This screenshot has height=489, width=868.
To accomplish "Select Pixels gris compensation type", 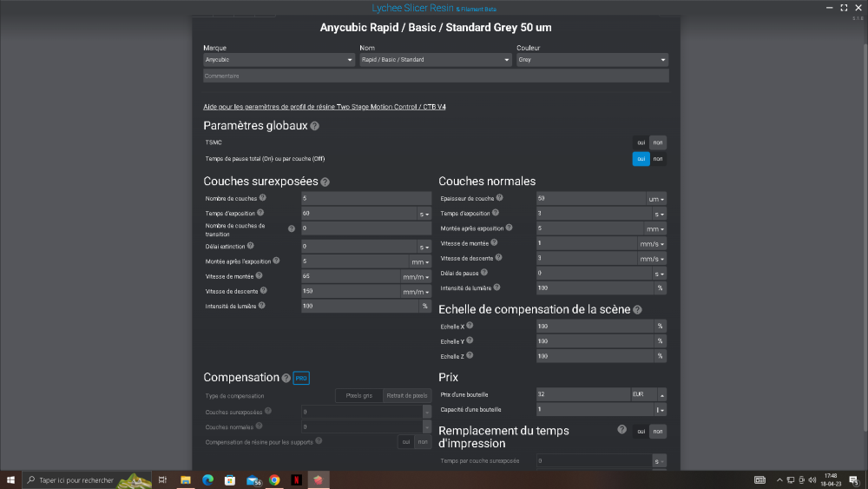I will point(358,396).
